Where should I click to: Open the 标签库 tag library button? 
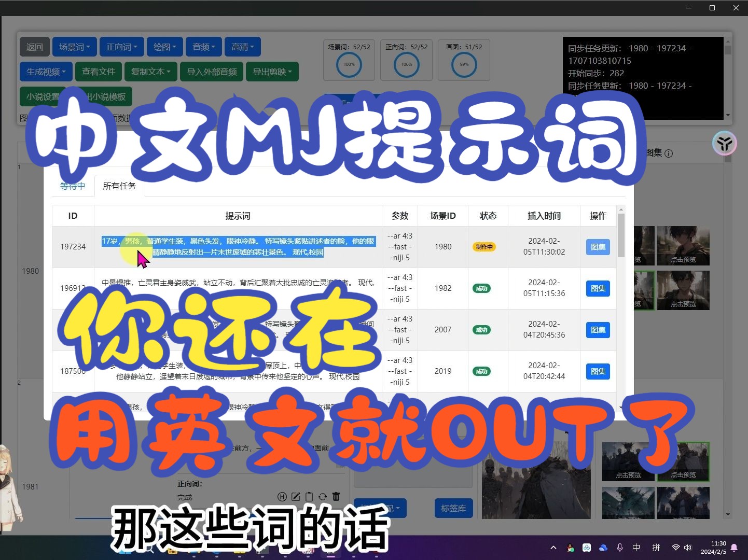[x=453, y=508]
